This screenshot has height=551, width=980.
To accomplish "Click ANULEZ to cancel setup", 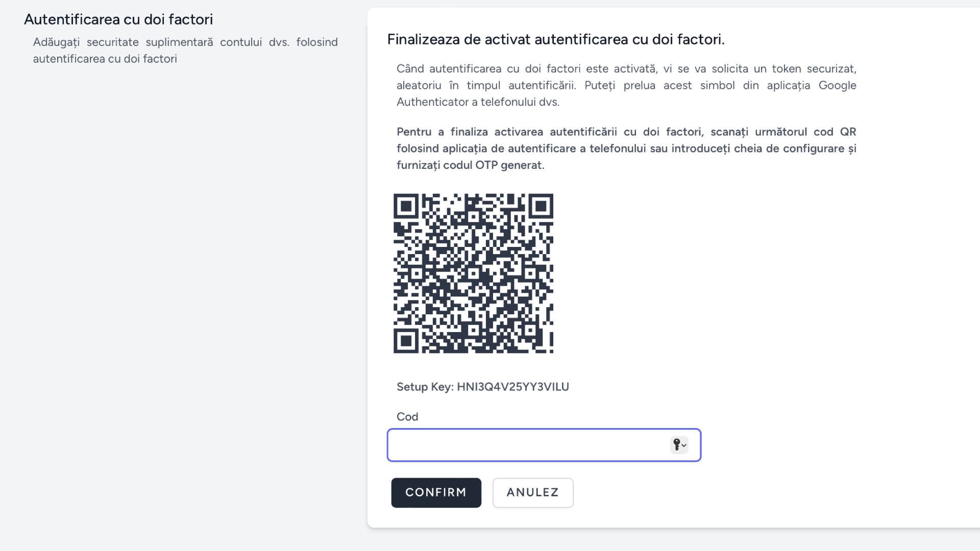I will (532, 492).
